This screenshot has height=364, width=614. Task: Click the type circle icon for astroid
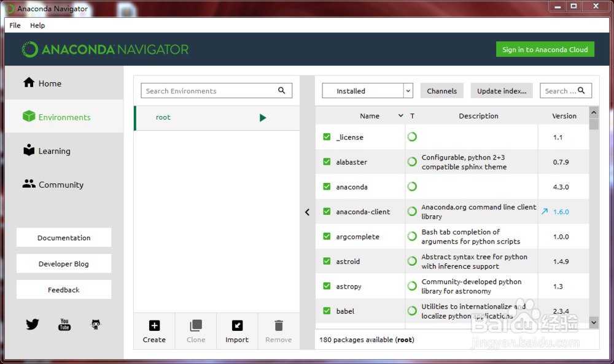412,261
